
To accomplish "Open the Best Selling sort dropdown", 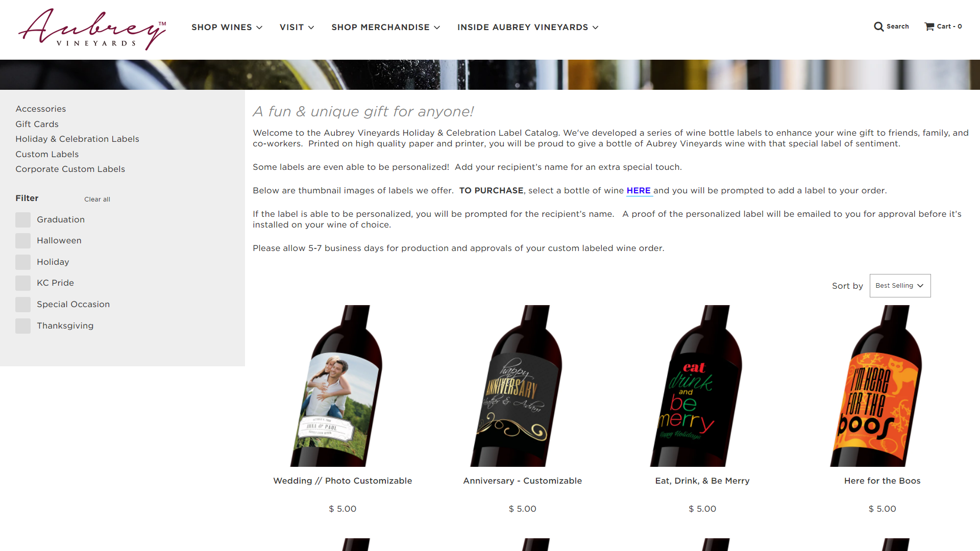I will [x=900, y=286].
